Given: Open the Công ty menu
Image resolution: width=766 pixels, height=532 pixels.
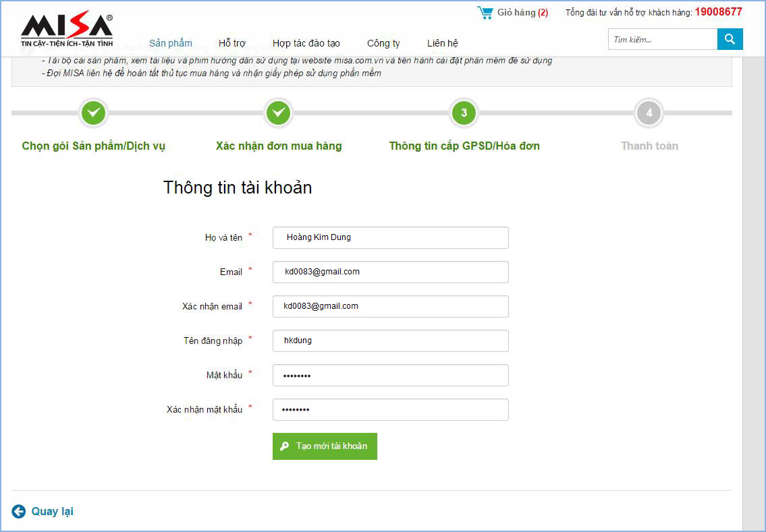Looking at the screenshot, I should click(383, 43).
